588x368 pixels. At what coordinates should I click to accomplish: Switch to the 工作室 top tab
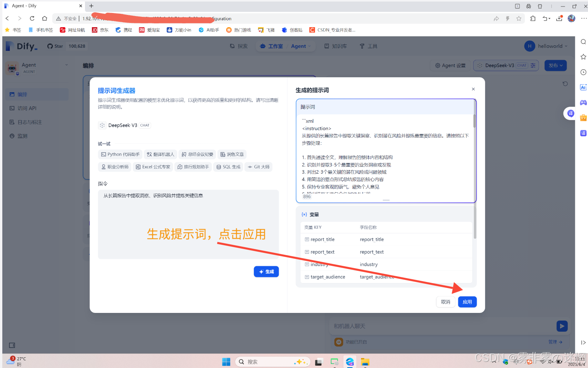pyautogui.click(x=271, y=46)
